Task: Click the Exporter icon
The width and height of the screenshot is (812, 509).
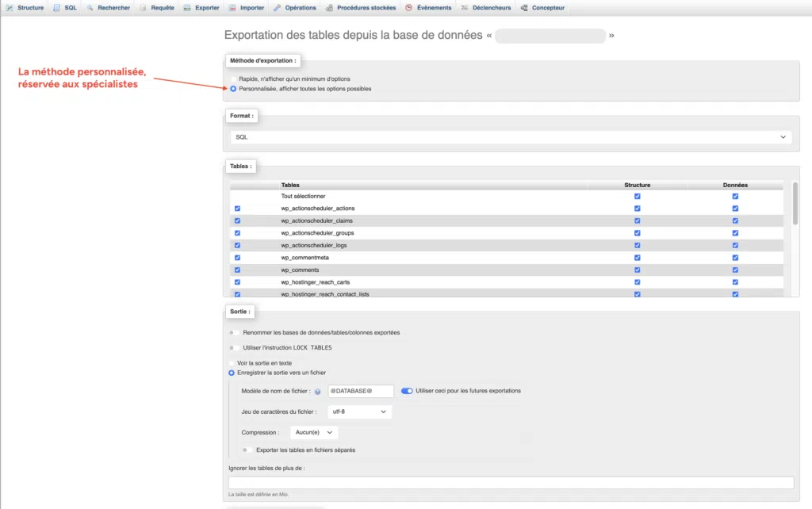Action: point(187,8)
